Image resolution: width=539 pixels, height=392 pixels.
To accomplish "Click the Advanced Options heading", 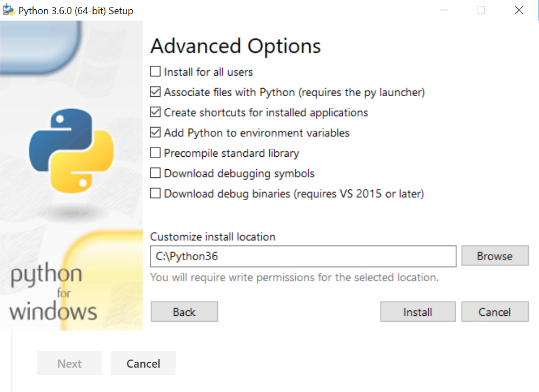I will coord(236,46).
